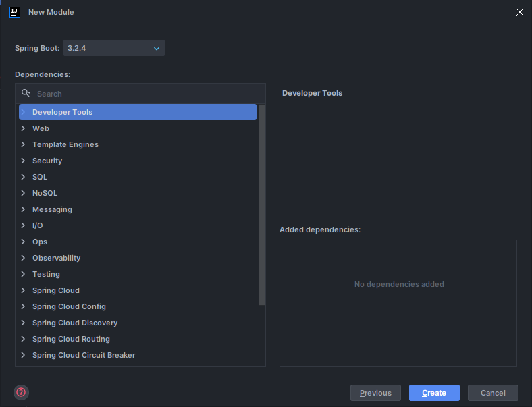Click the 'No dependencies added' text
The image size is (532, 407).
point(399,284)
